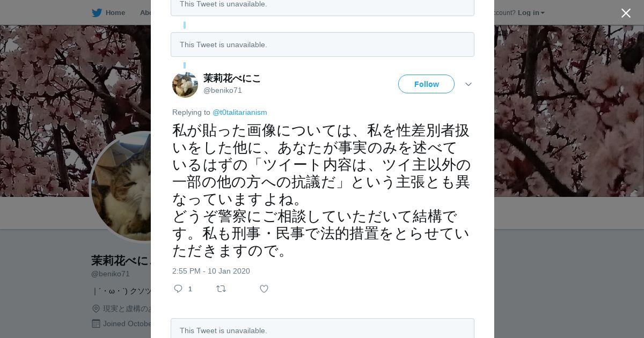The width and height of the screenshot is (644, 338).
Task: Click the 茉莉花べにこ display name in the tweet
Action: point(232,78)
